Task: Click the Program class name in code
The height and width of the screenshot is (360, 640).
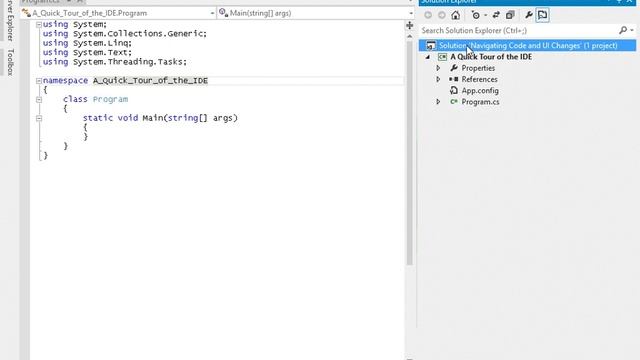Action: click(110, 99)
